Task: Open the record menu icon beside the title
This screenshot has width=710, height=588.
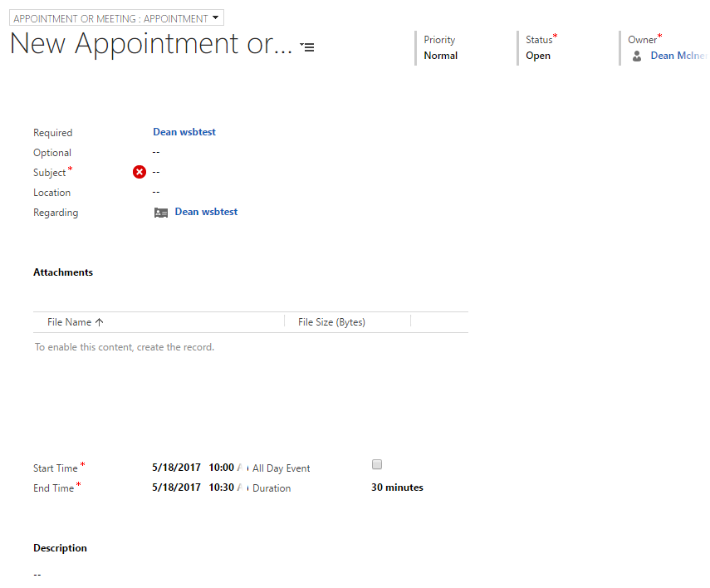Action: coord(307,47)
